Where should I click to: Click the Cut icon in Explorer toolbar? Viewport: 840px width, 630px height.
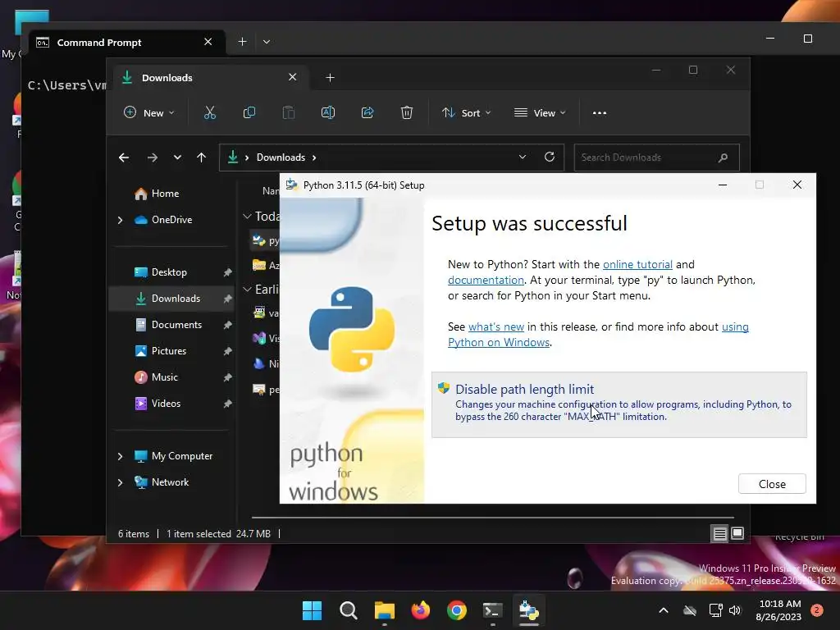pyautogui.click(x=209, y=112)
